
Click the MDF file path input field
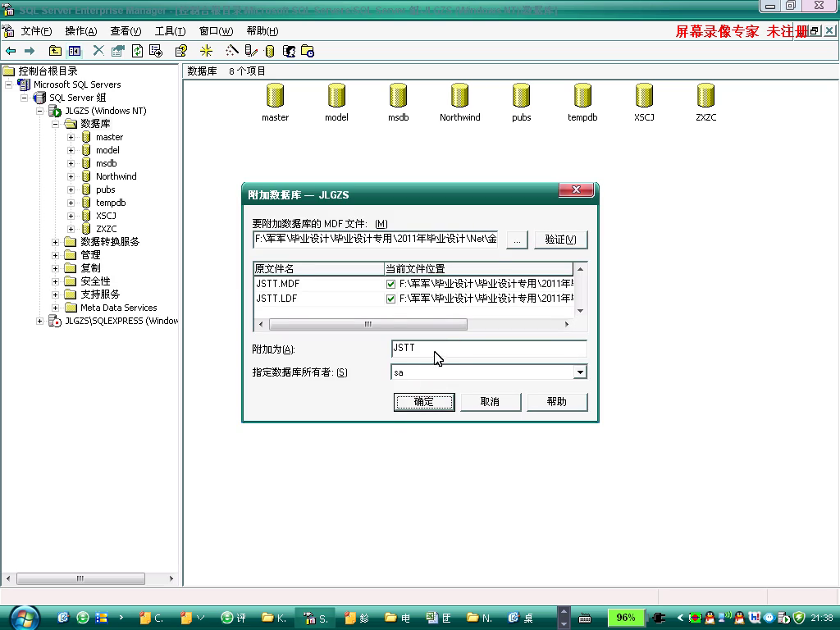(x=376, y=239)
